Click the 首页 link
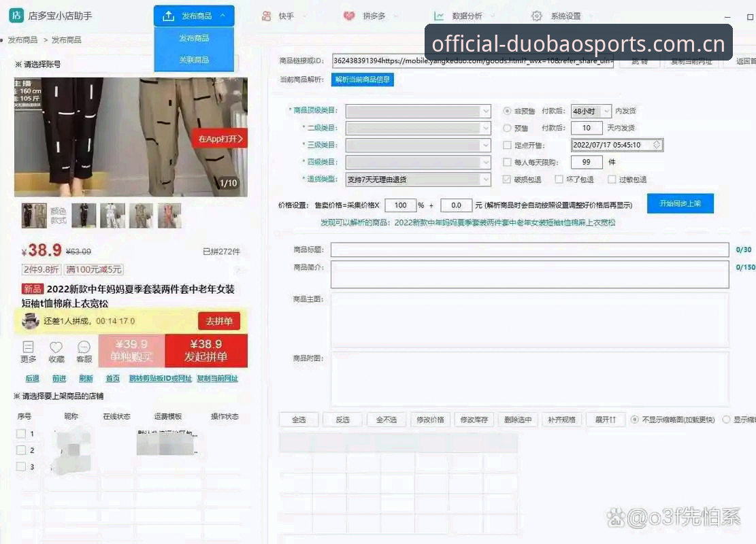Image resolution: width=756 pixels, height=544 pixels. coord(113,379)
